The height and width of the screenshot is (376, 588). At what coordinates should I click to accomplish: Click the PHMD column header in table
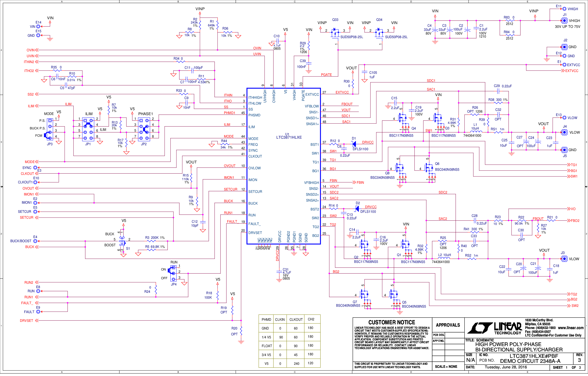click(x=266, y=319)
